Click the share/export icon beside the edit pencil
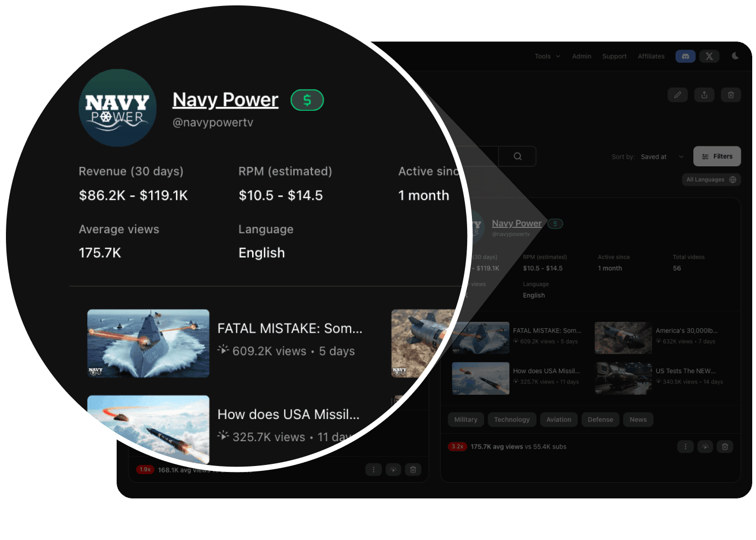The height and width of the screenshot is (540, 756). pyautogui.click(x=704, y=94)
